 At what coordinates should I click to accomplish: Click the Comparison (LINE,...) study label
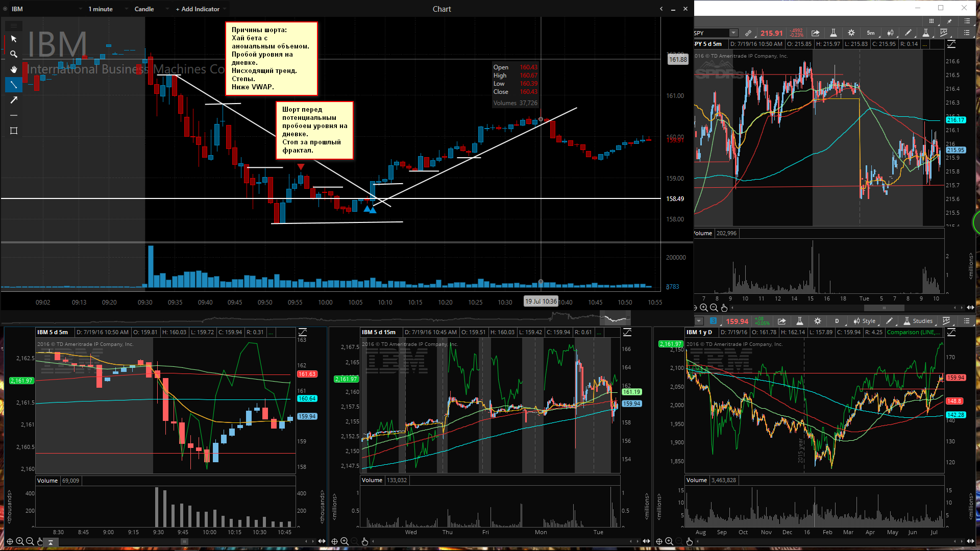click(x=913, y=332)
